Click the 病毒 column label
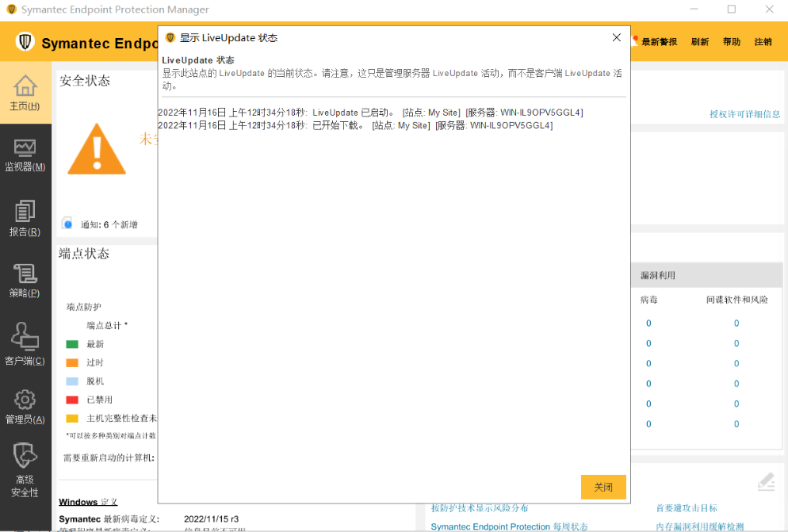788x532 pixels. (x=648, y=300)
